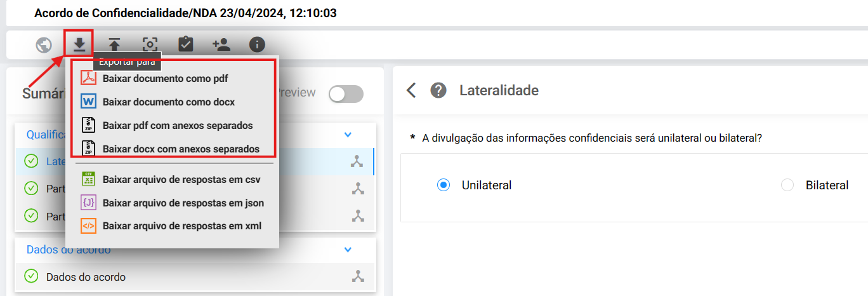Toggle the Preview switch

(x=346, y=94)
